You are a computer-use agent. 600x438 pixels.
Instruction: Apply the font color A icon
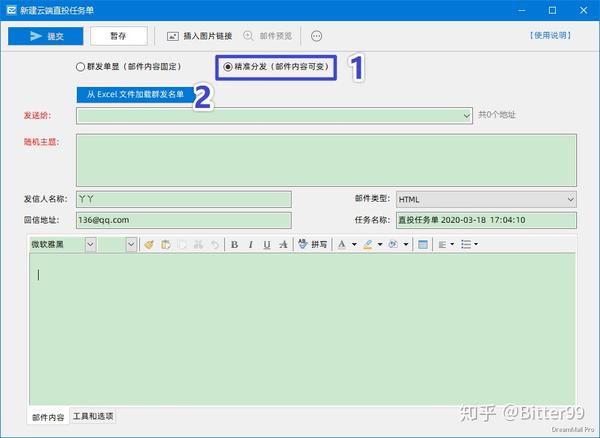point(342,244)
